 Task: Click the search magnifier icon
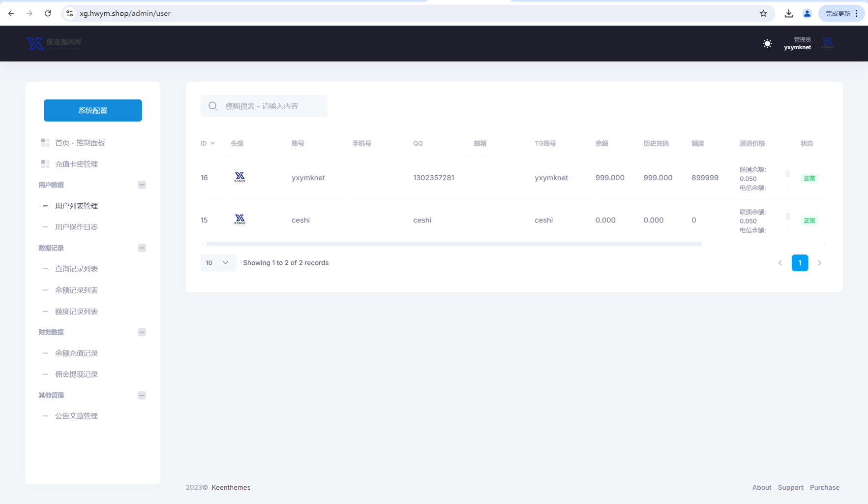[x=213, y=106]
